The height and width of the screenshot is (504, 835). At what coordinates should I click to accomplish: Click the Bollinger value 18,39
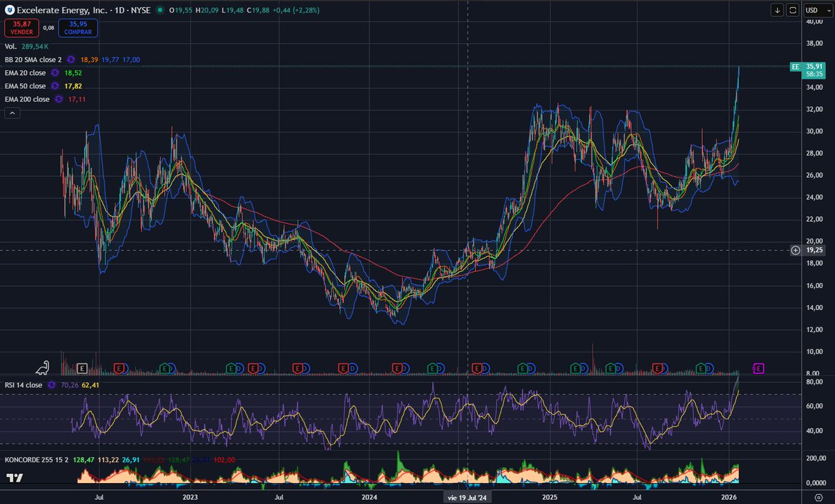89,60
